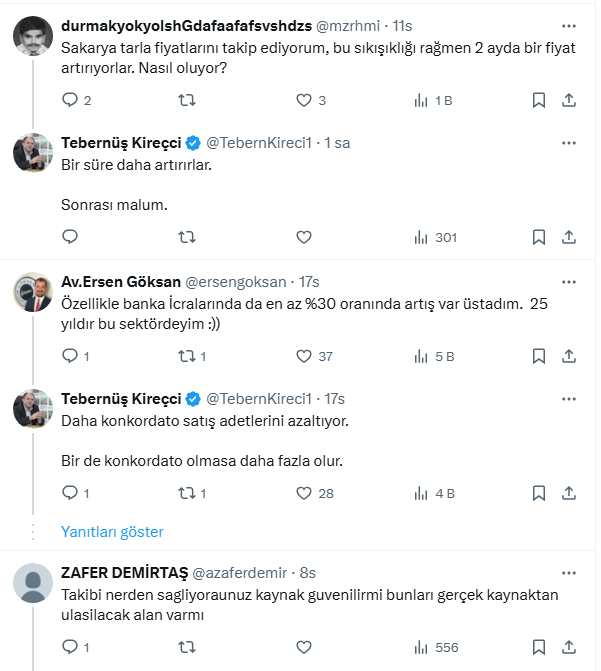
Task: Bookmark the konkordato satış adetleri tweet
Action: [538, 493]
